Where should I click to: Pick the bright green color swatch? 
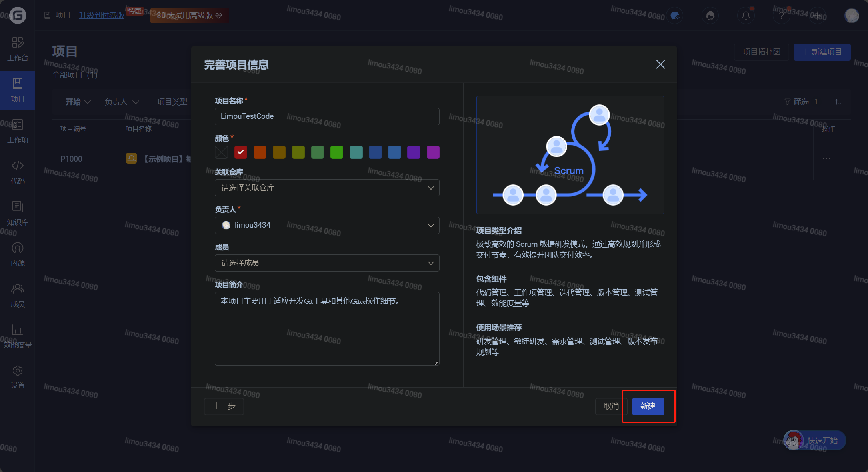tap(337, 152)
